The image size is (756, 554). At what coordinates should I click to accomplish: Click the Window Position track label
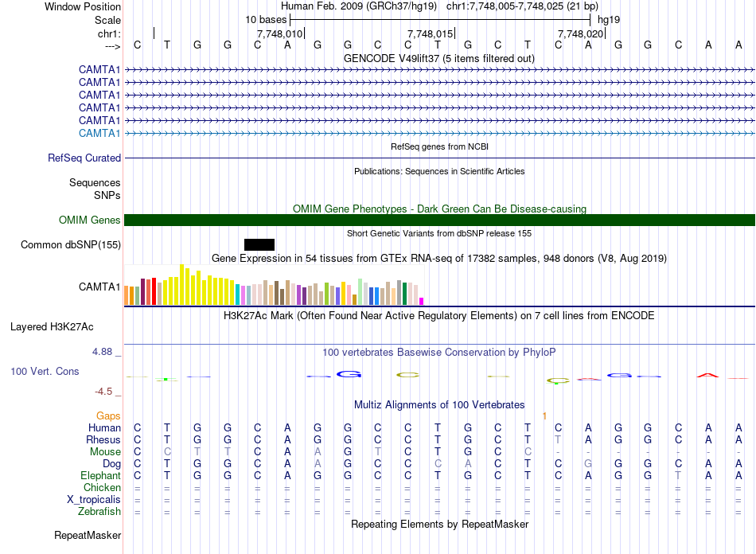[x=83, y=6]
